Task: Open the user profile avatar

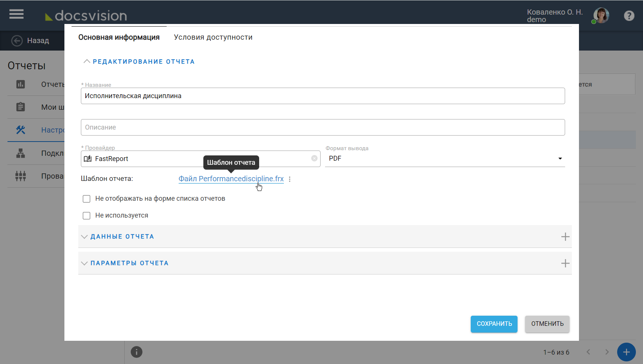Action: point(601,16)
